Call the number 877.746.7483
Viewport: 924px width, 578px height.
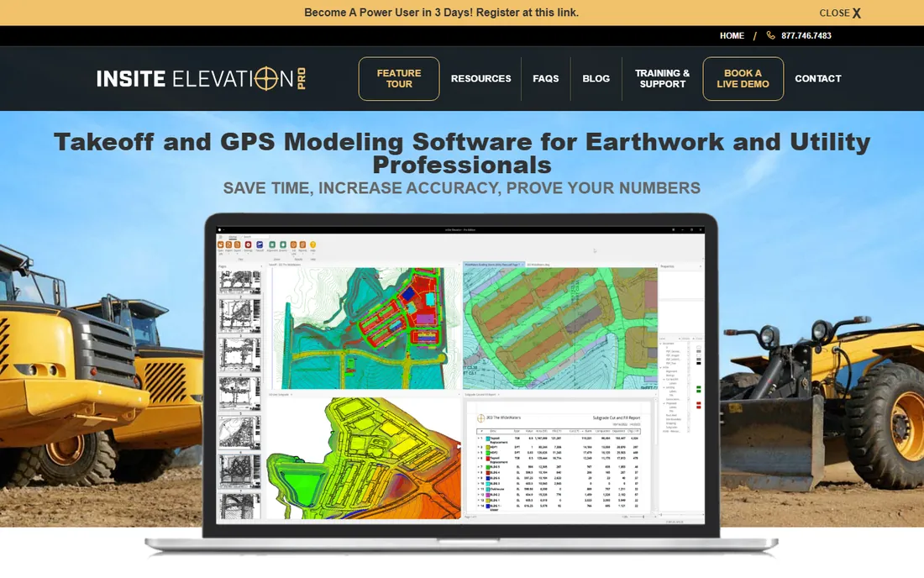[x=806, y=36]
